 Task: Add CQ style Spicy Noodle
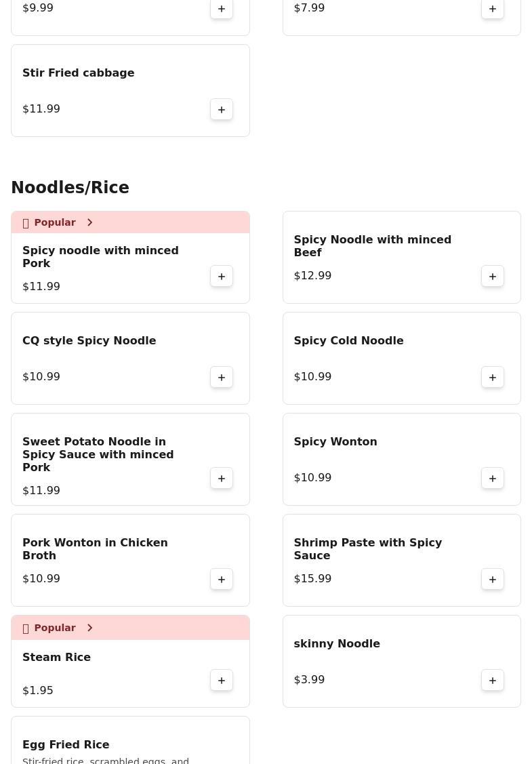pos(222,377)
